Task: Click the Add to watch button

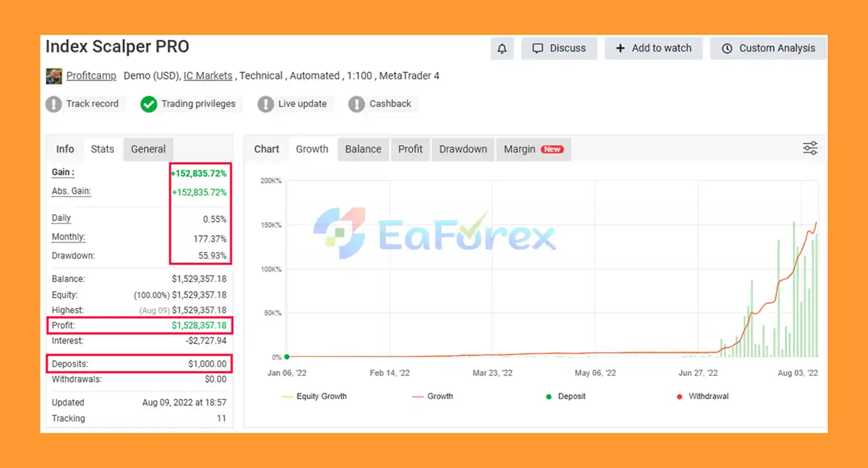Action: point(654,48)
